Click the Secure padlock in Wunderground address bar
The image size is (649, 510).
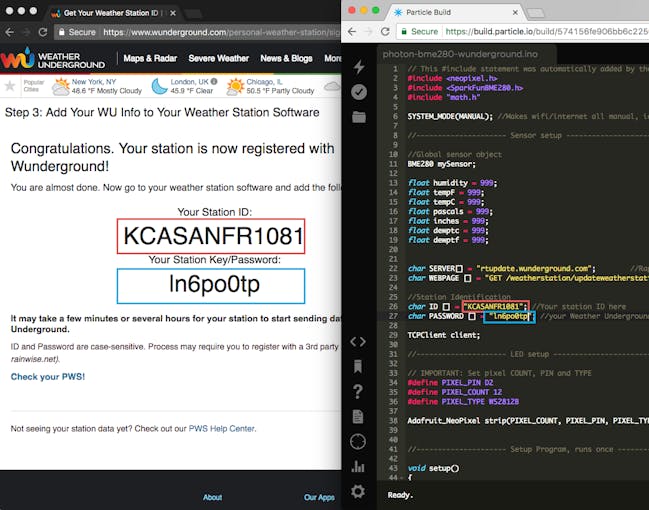coord(61,32)
